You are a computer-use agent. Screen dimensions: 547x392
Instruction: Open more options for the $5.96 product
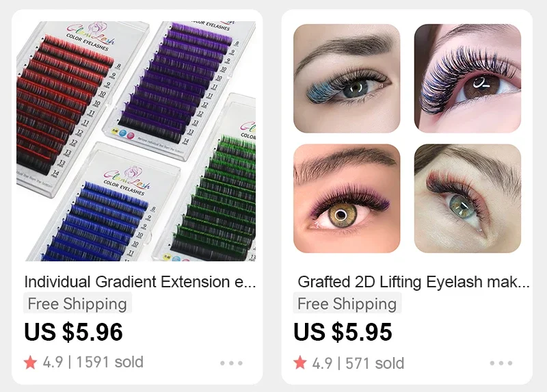pyautogui.click(x=231, y=363)
